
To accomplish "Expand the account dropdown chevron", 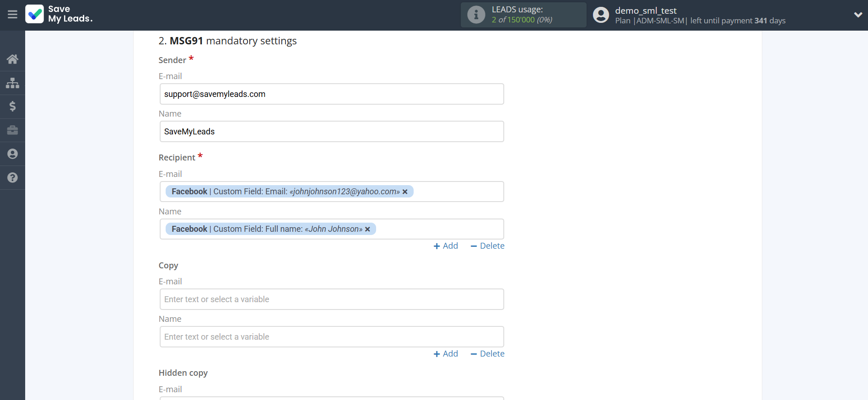I will click(857, 15).
